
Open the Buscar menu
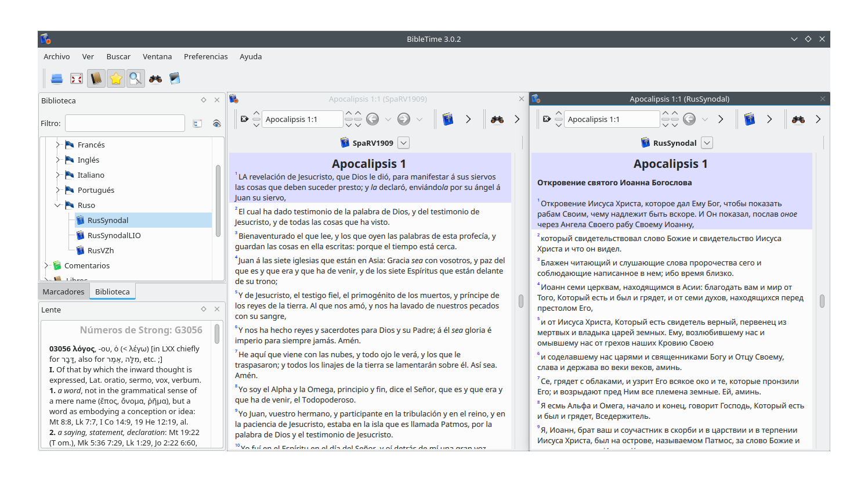118,56
